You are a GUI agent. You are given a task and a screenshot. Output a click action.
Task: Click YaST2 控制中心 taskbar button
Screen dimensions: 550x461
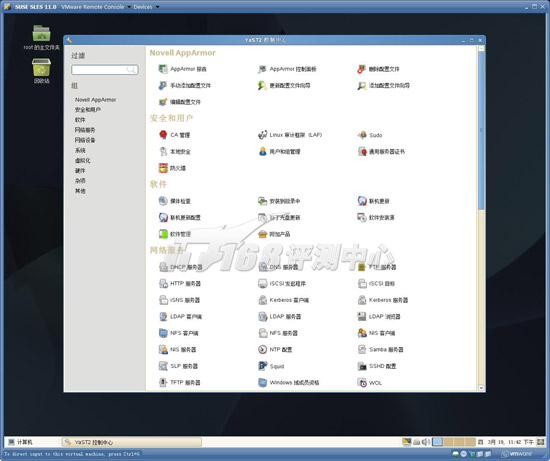[x=132, y=442]
